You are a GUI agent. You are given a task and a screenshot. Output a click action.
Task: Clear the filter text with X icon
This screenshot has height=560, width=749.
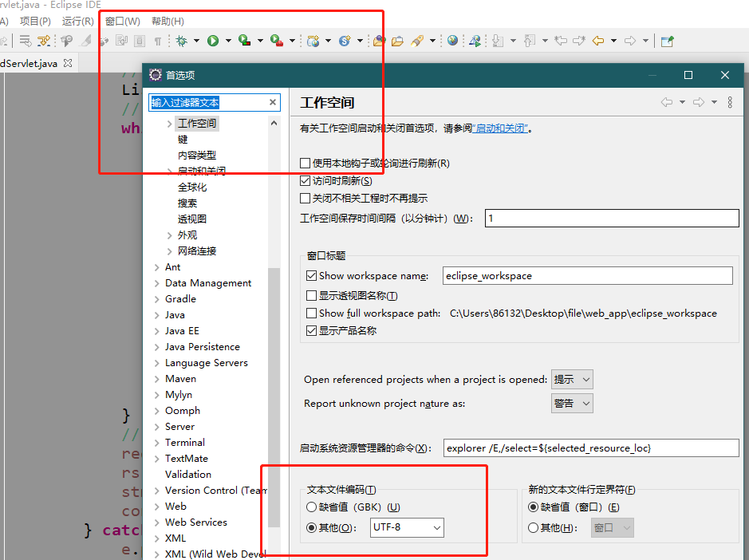point(273,102)
